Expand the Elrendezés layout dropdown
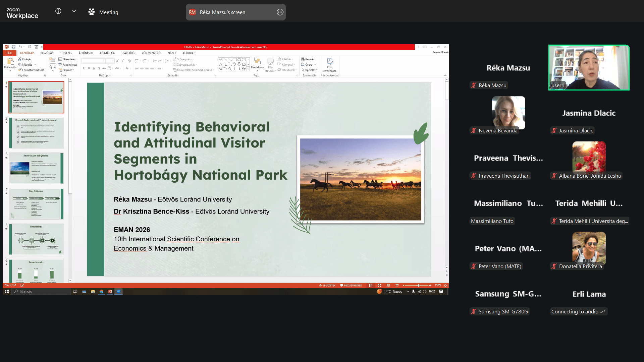This screenshot has width=644, height=362. tap(69, 59)
